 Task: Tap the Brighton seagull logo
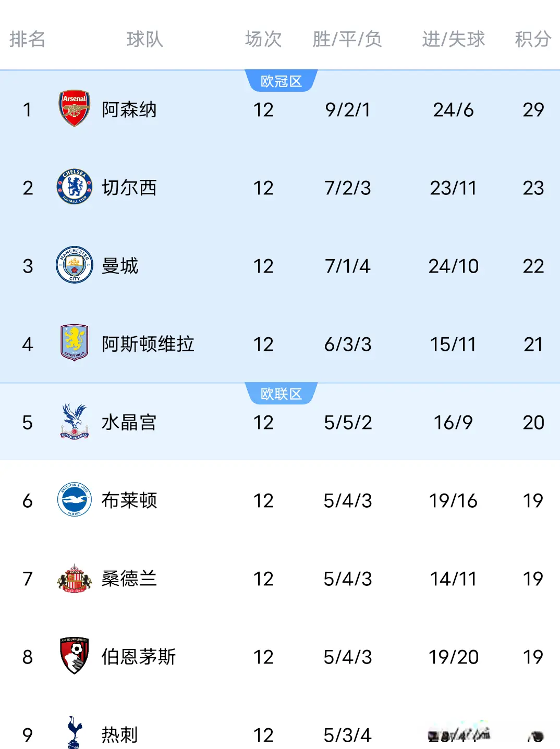75,499
